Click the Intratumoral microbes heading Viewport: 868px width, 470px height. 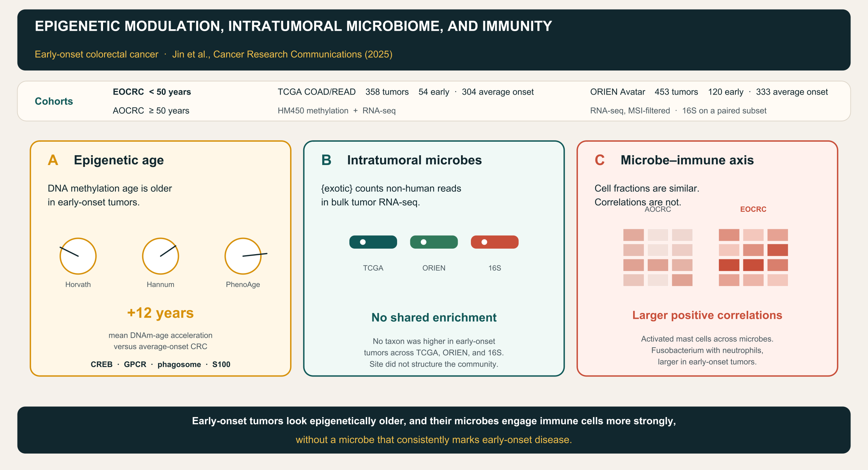(414, 160)
